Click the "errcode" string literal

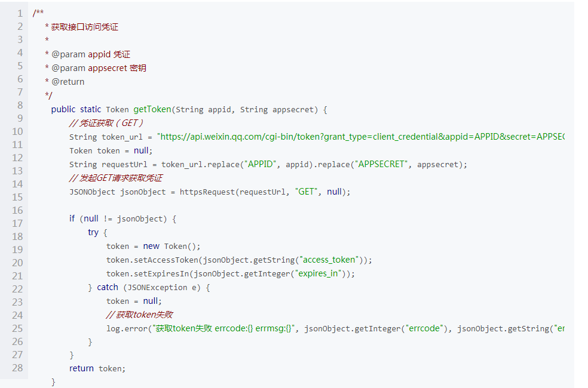point(424,328)
